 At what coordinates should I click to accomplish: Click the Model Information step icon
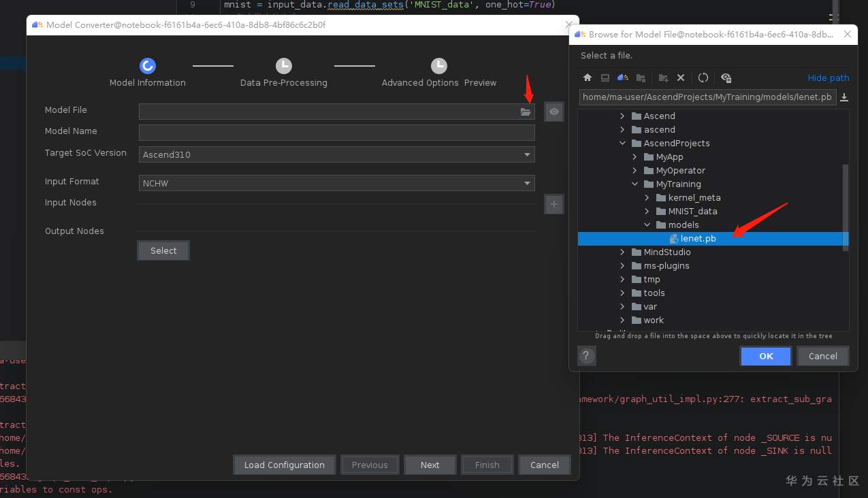point(148,65)
